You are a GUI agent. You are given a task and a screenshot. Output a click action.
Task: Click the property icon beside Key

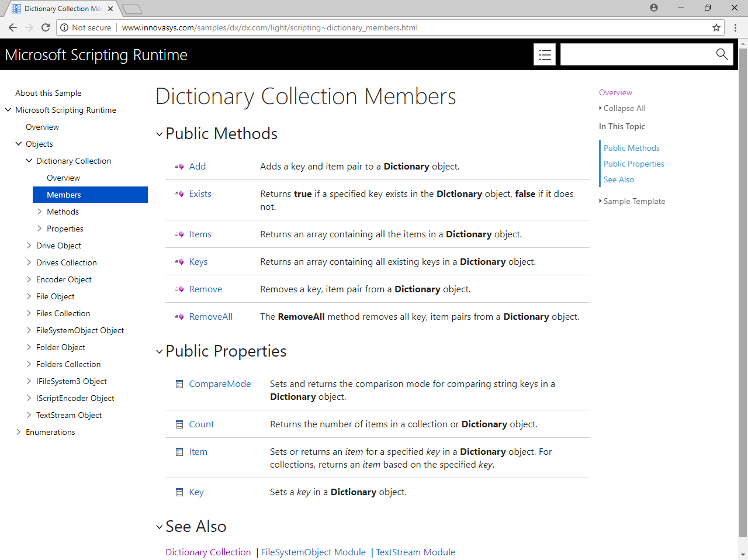tap(179, 492)
